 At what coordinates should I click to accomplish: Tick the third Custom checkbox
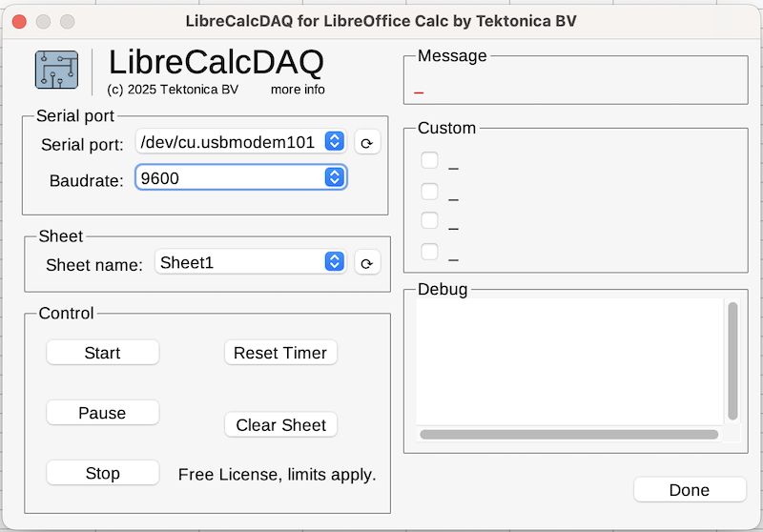click(430, 220)
